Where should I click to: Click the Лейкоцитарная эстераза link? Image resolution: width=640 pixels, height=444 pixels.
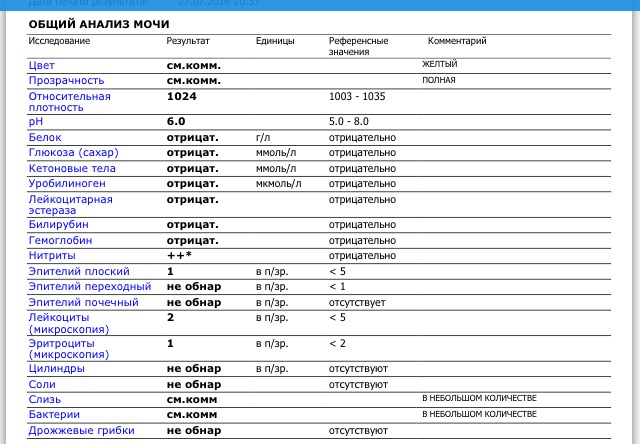pyautogui.click(x=70, y=205)
